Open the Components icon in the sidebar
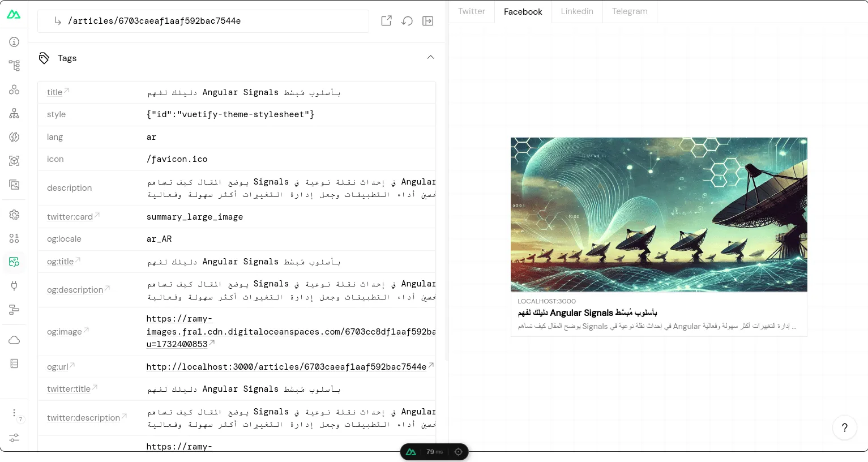The width and height of the screenshot is (868, 462). coord(14,89)
